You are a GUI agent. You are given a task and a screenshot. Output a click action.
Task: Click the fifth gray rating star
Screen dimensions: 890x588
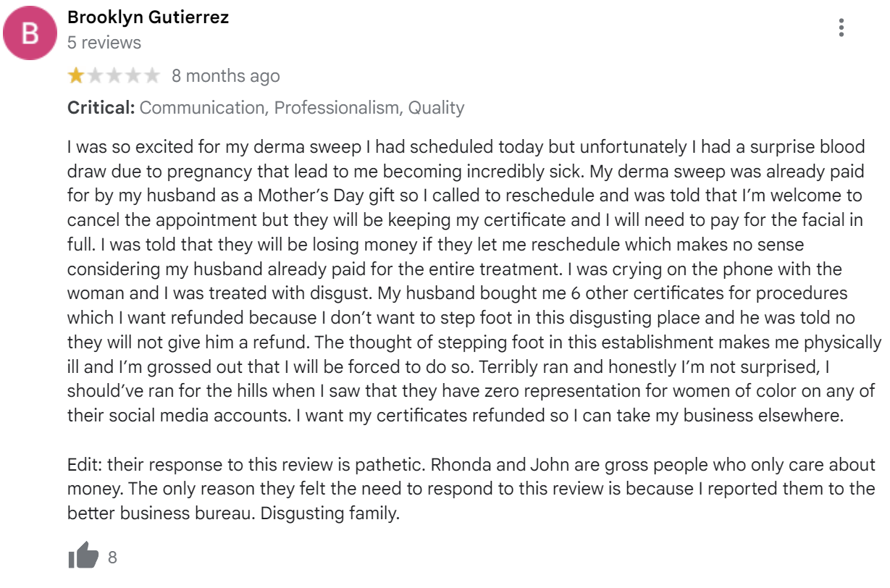151,75
